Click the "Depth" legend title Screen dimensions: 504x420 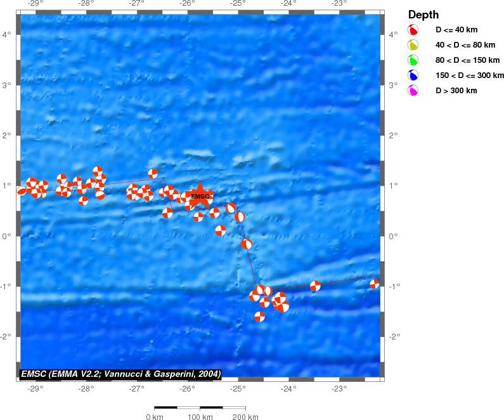point(423,15)
